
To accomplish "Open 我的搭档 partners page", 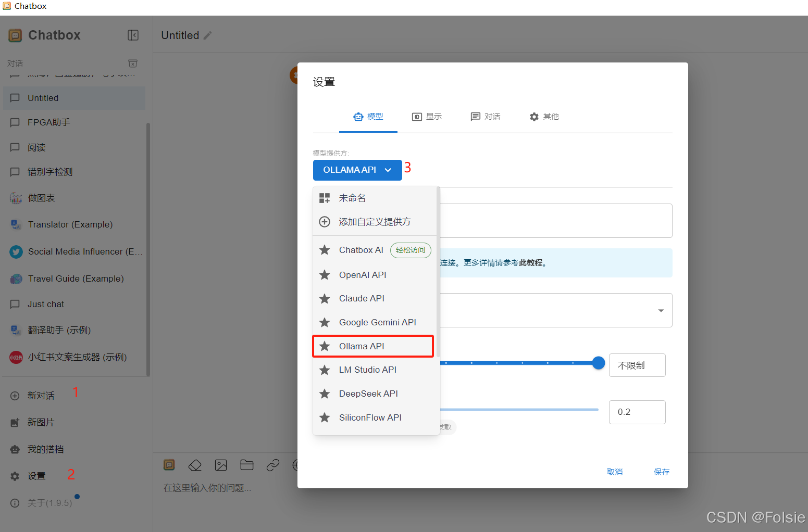I will tap(74, 449).
